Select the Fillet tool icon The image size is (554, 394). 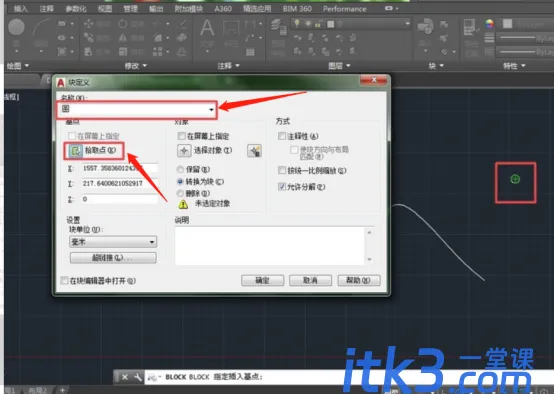[158, 38]
